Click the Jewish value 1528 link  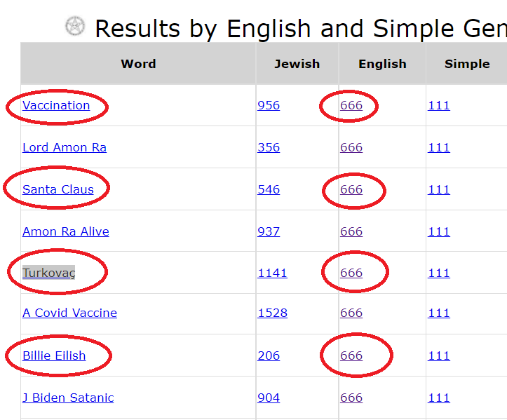272,313
